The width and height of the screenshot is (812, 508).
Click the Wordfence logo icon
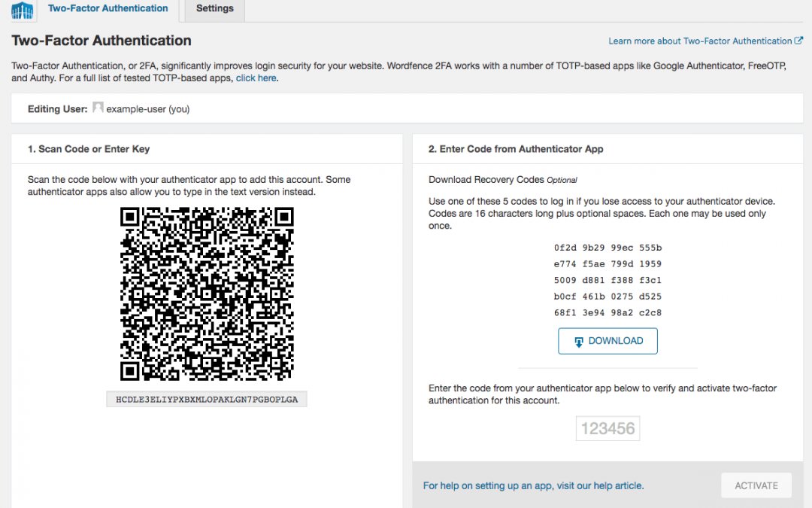pyautogui.click(x=23, y=11)
